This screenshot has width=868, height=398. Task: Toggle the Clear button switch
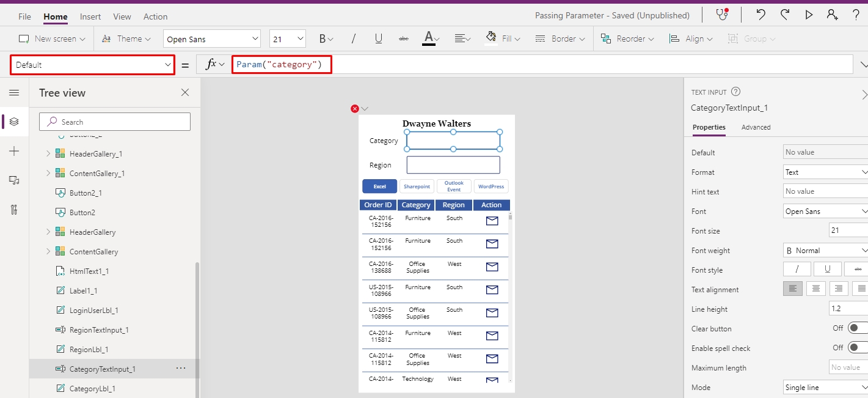(x=858, y=328)
